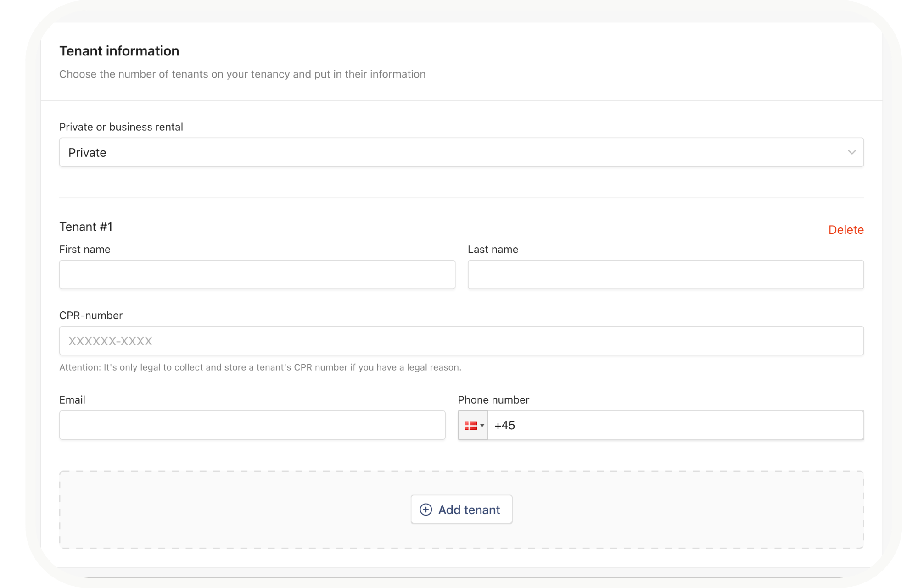Expand the chevron on the Private dropdown

click(x=851, y=152)
